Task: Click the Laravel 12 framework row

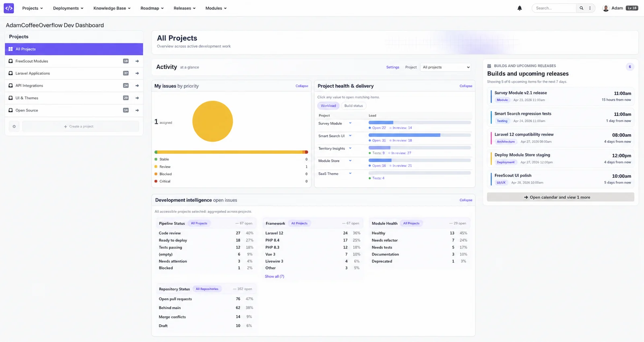Action: (x=313, y=233)
